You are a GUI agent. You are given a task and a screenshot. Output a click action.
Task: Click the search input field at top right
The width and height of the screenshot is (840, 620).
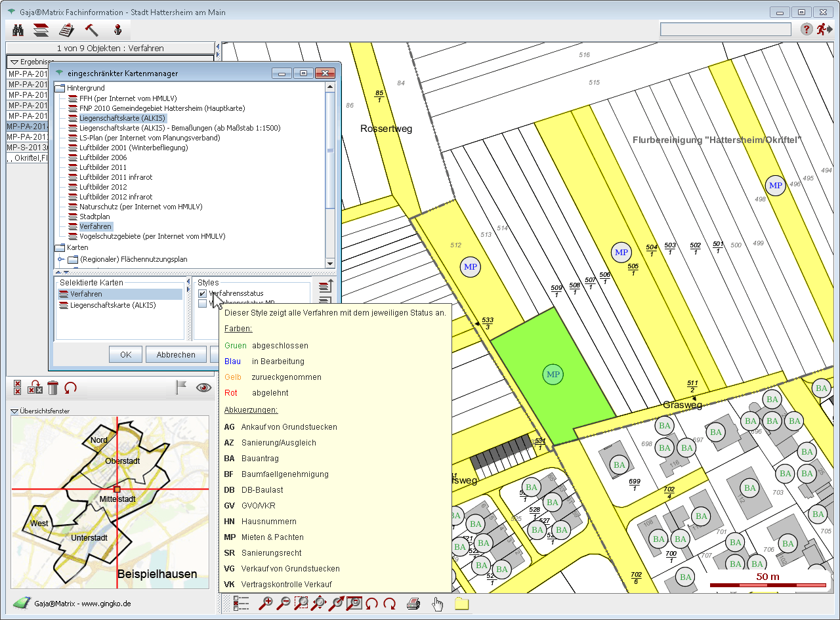[725, 30]
